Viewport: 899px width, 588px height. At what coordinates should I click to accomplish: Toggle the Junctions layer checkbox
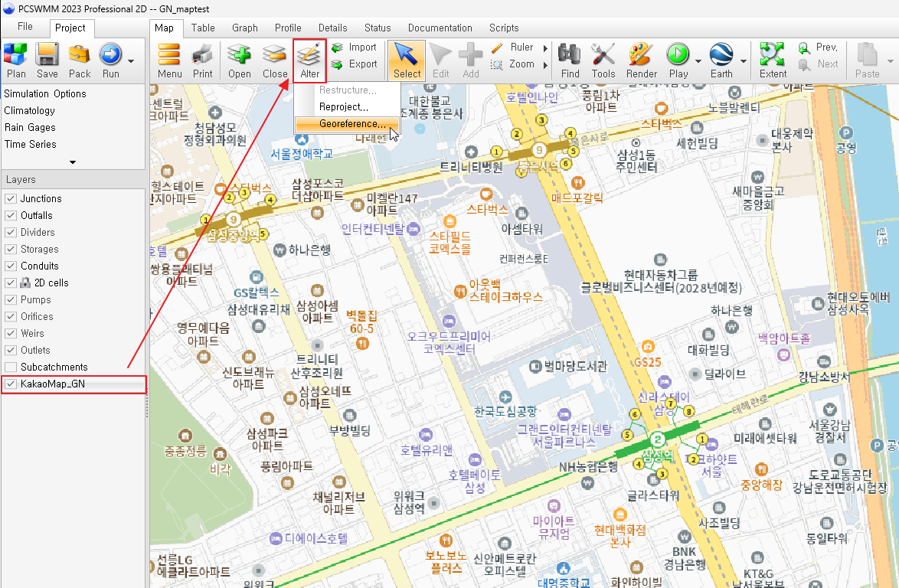(10, 199)
